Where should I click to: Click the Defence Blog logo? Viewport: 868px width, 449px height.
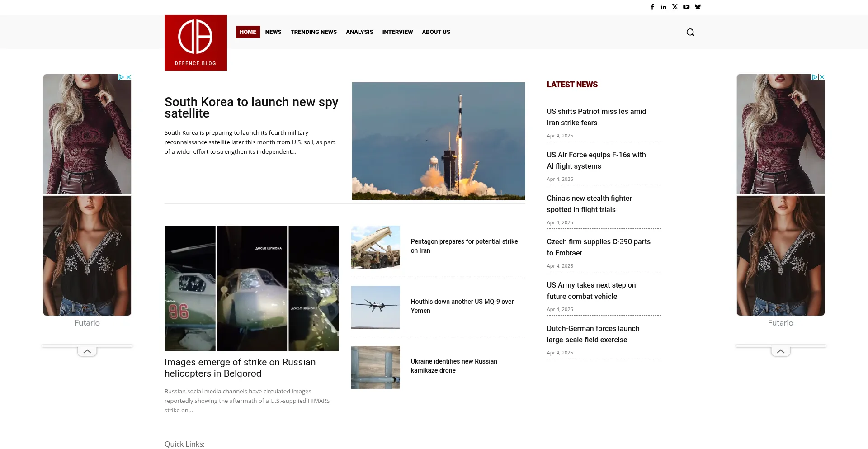click(x=195, y=43)
